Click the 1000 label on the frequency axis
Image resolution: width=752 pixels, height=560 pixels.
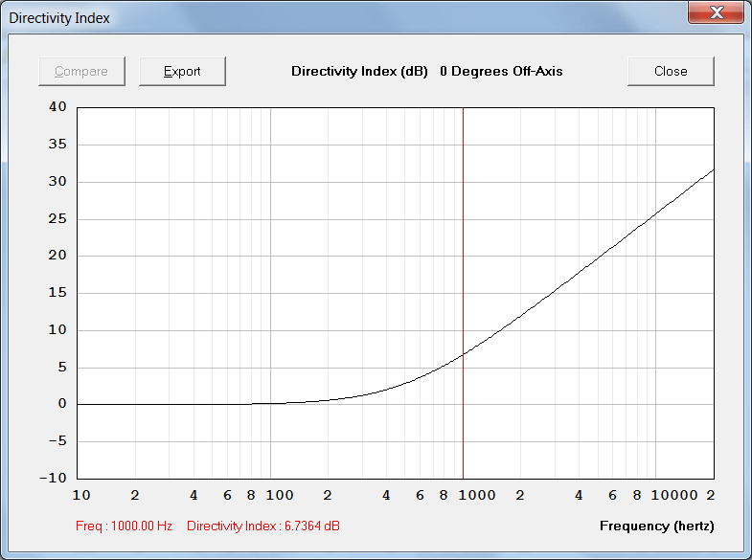tap(477, 495)
